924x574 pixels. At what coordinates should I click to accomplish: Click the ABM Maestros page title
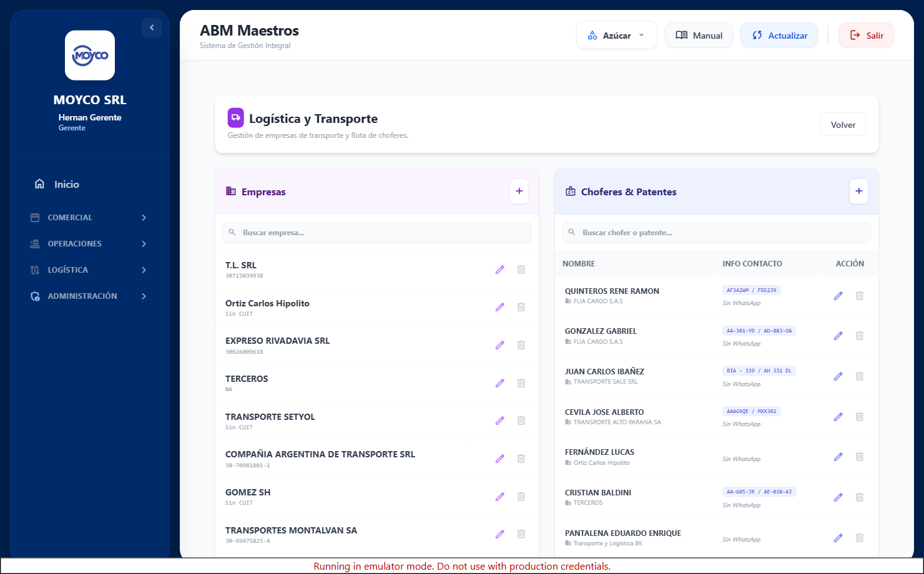(x=249, y=31)
